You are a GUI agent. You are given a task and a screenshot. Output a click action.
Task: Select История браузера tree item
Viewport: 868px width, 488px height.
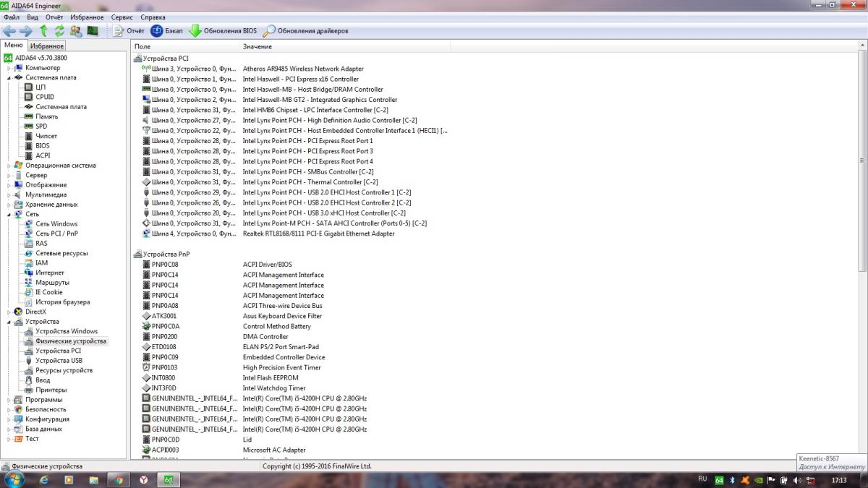pyautogui.click(x=63, y=302)
